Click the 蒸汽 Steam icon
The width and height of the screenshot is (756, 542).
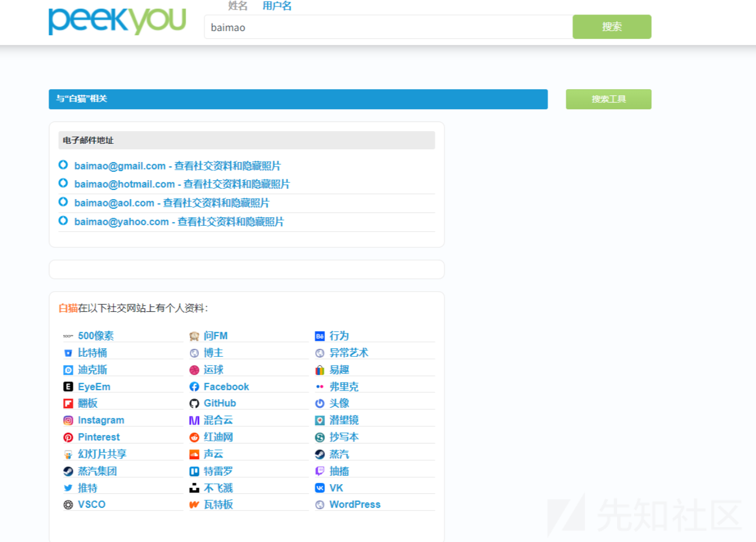click(x=320, y=454)
